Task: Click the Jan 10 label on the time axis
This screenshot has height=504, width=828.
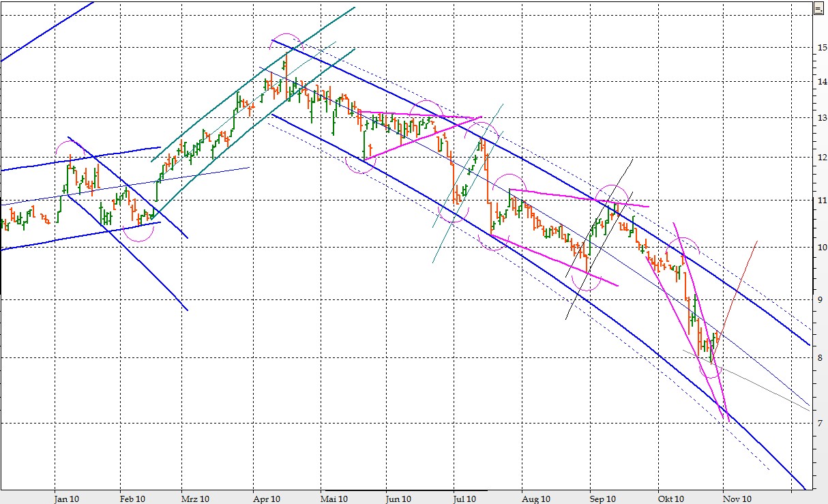Action: [65, 499]
